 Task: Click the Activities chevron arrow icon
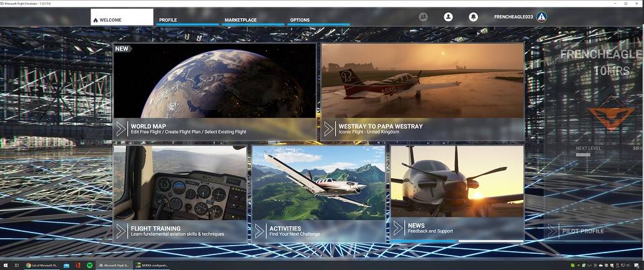pyautogui.click(x=260, y=231)
